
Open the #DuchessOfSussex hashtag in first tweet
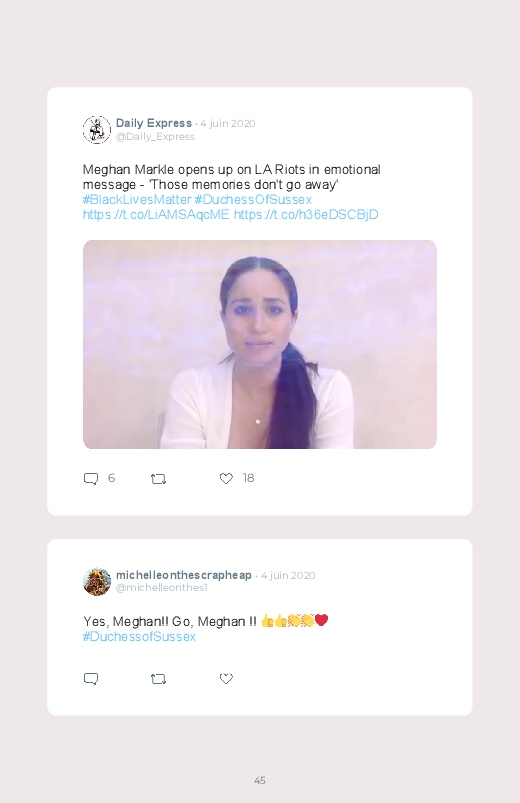(x=253, y=199)
